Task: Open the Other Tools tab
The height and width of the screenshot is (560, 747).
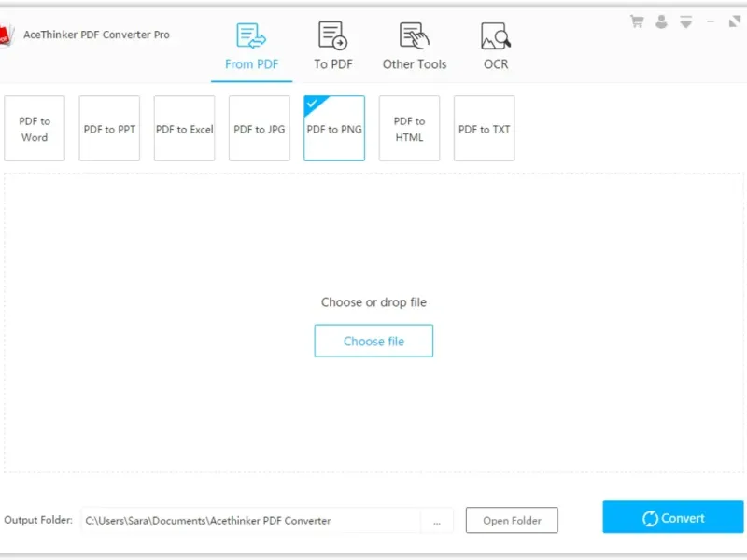Action: (x=415, y=48)
